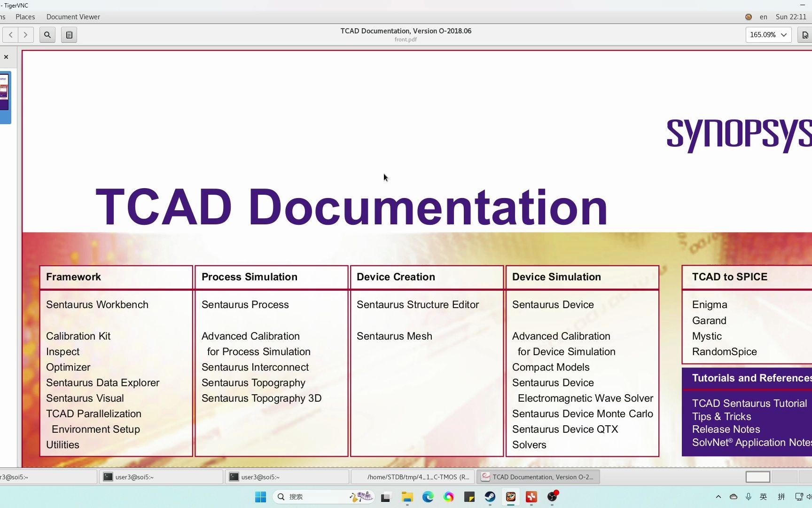Go to the next page arrow
Image resolution: width=812 pixels, height=508 pixels.
26,35
